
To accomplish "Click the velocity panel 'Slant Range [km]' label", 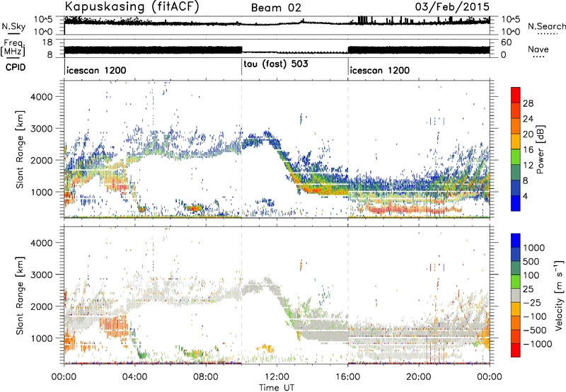I will pyautogui.click(x=21, y=296).
